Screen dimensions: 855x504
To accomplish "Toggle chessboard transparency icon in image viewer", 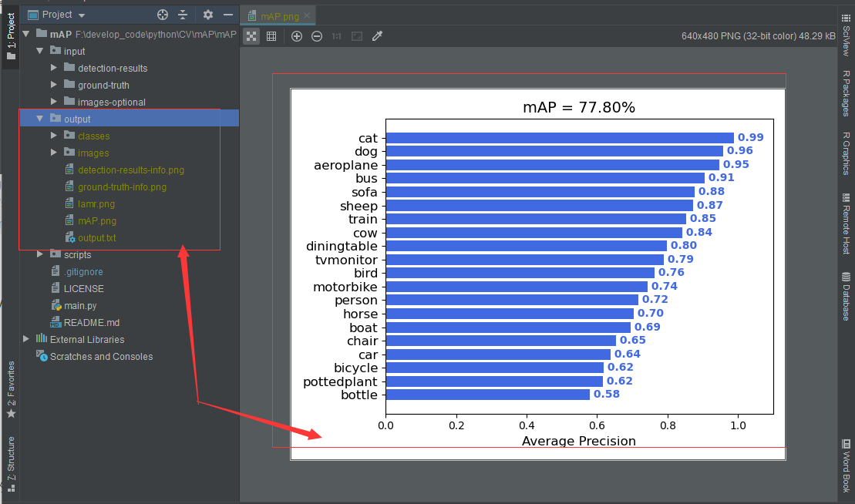I will [x=251, y=36].
